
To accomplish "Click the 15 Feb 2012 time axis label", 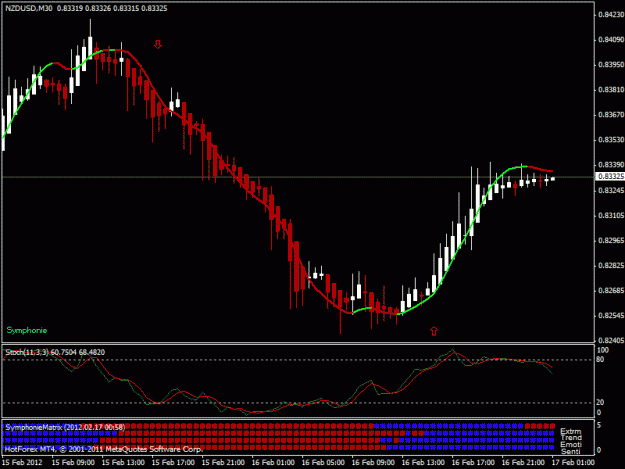I will click(x=22, y=463).
